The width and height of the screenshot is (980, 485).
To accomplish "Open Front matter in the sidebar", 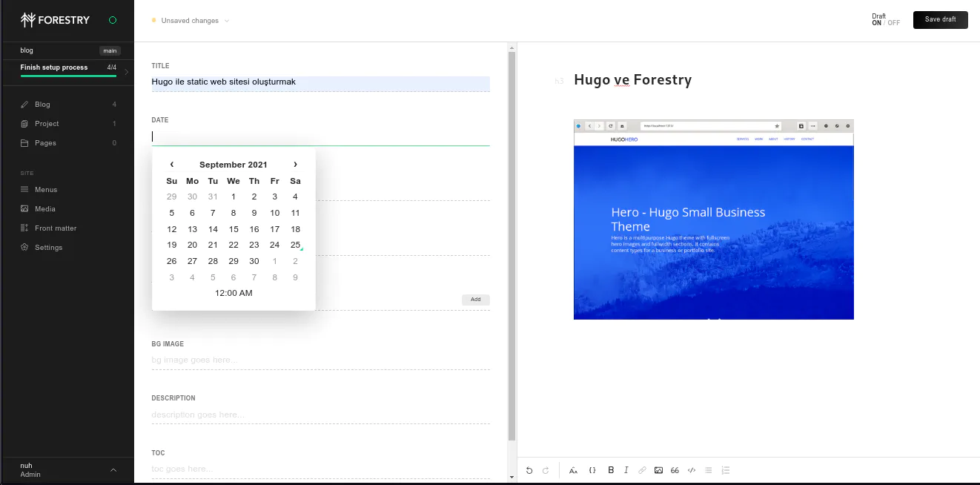I will [x=56, y=228].
